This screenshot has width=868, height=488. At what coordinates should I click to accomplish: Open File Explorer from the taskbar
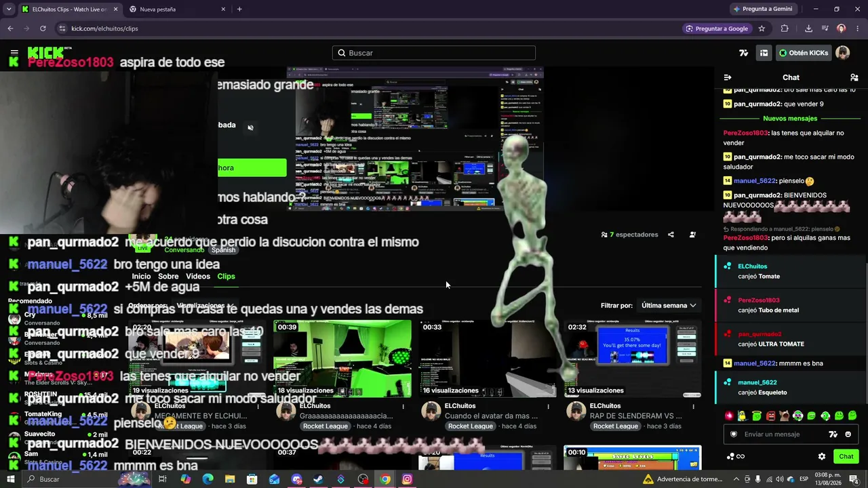pyautogui.click(x=230, y=479)
